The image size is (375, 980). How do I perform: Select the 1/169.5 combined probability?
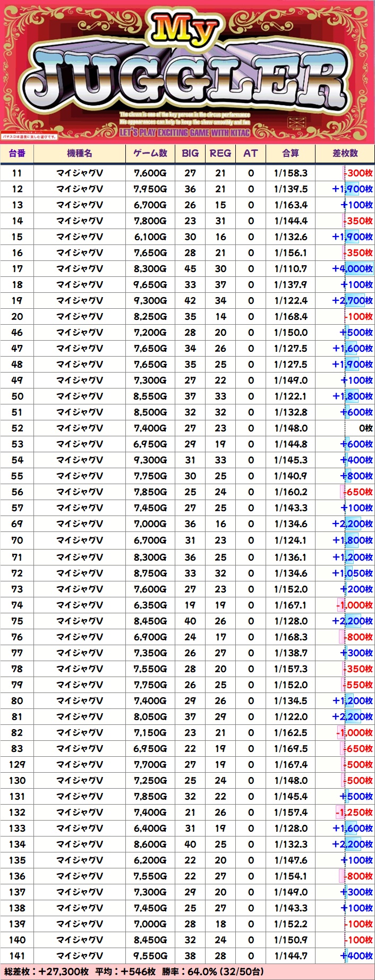point(291,748)
